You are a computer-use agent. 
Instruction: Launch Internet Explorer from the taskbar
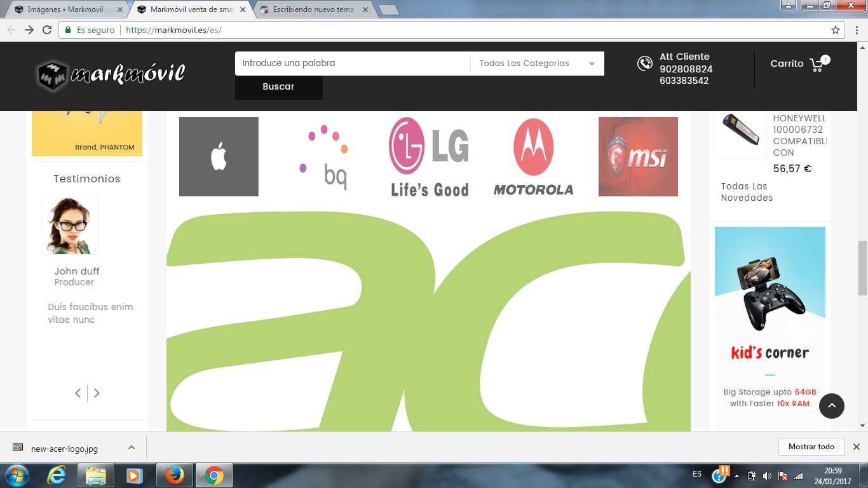[57, 475]
